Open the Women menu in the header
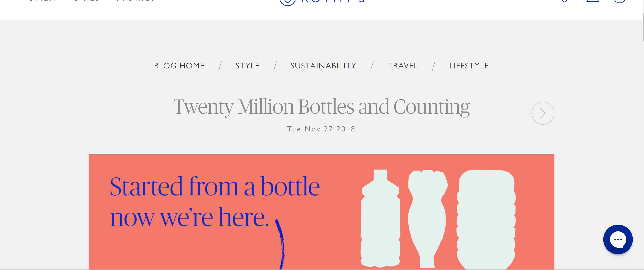The image size is (644, 270). [x=38, y=1]
